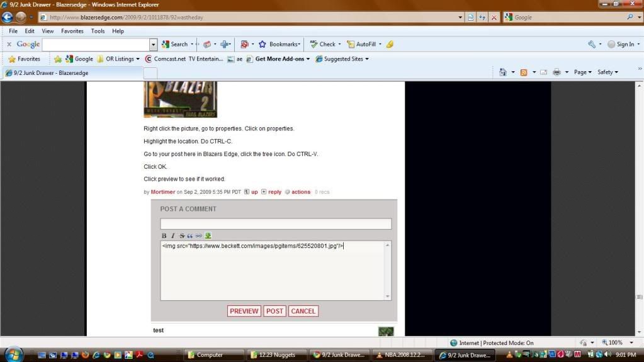Image resolution: width=644 pixels, height=362 pixels.
Task: Open the File menu
Action: (13, 31)
